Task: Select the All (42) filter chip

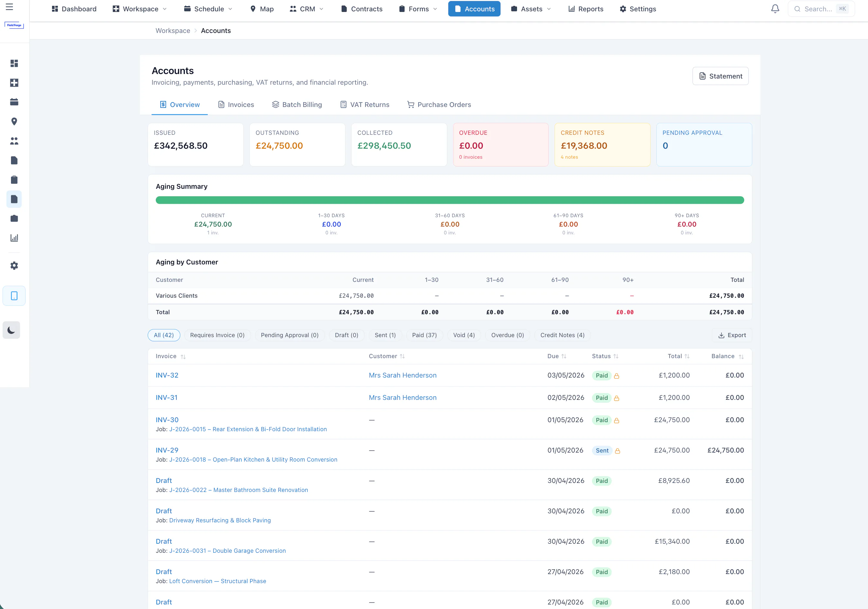Action: pos(164,335)
